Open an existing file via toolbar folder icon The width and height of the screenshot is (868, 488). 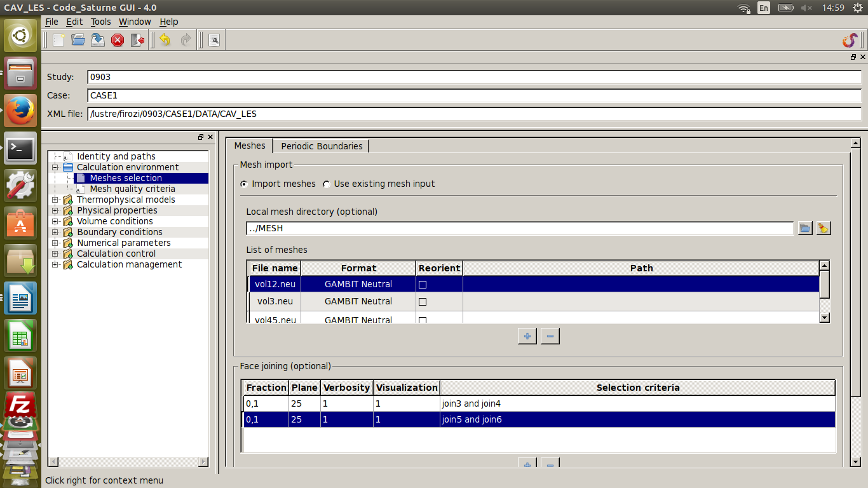click(78, 40)
